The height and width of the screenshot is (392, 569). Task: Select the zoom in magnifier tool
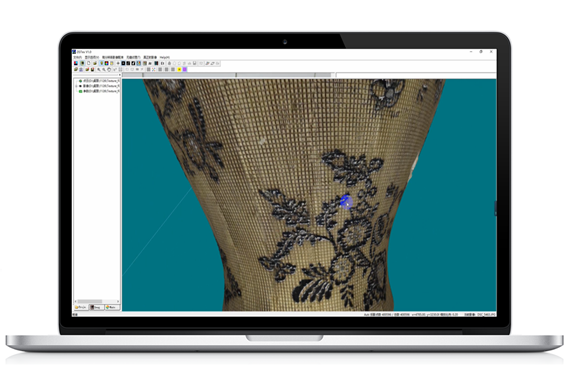point(99,69)
